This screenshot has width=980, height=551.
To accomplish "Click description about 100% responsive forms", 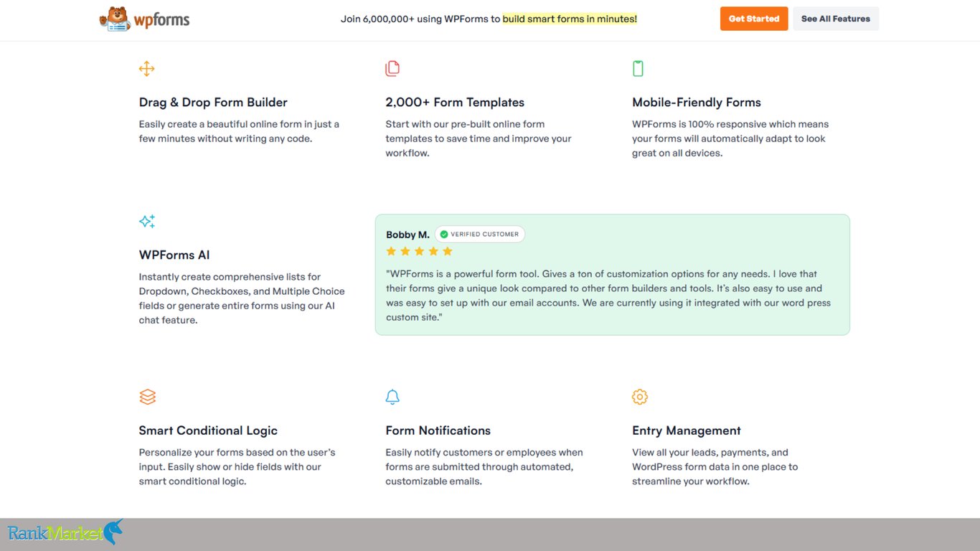I will point(730,138).
